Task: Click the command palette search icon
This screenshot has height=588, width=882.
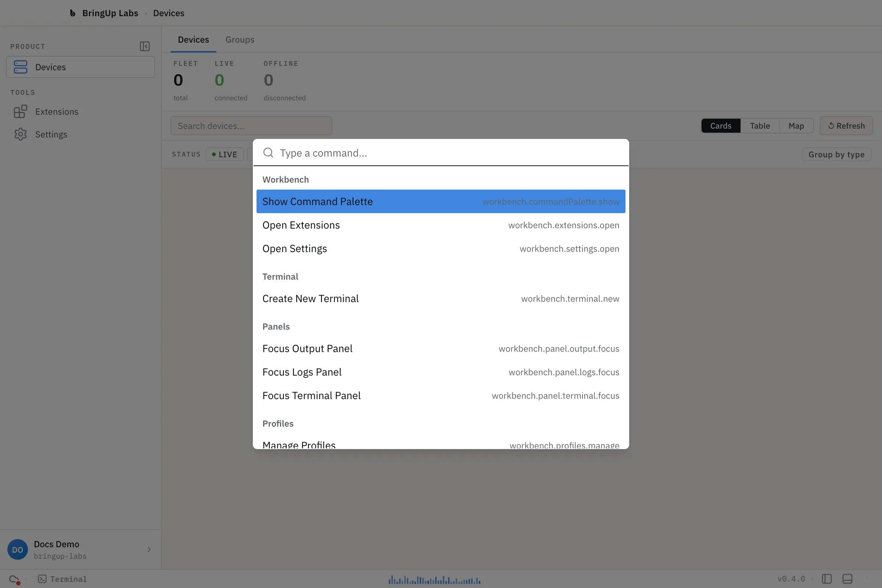Action: pyautogui.click(x=268, y=153)
